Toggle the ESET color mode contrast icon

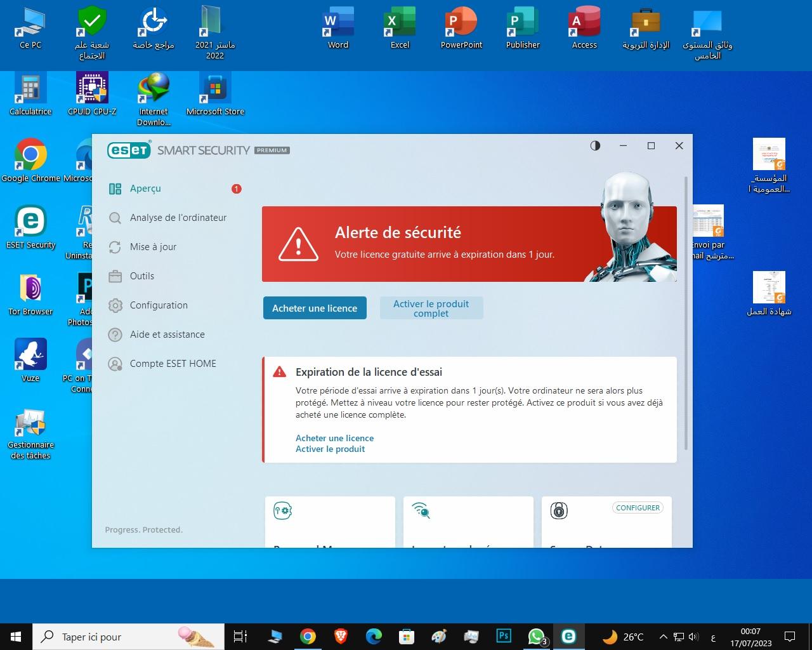(595, 145)
